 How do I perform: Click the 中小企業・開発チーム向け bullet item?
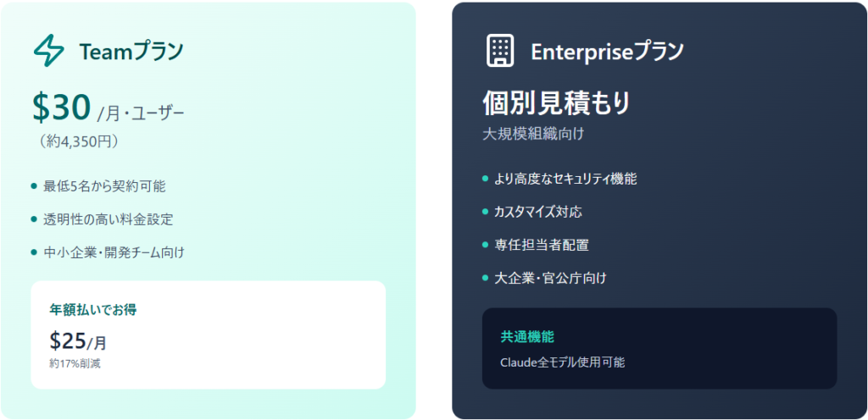(x=114, y=251)
